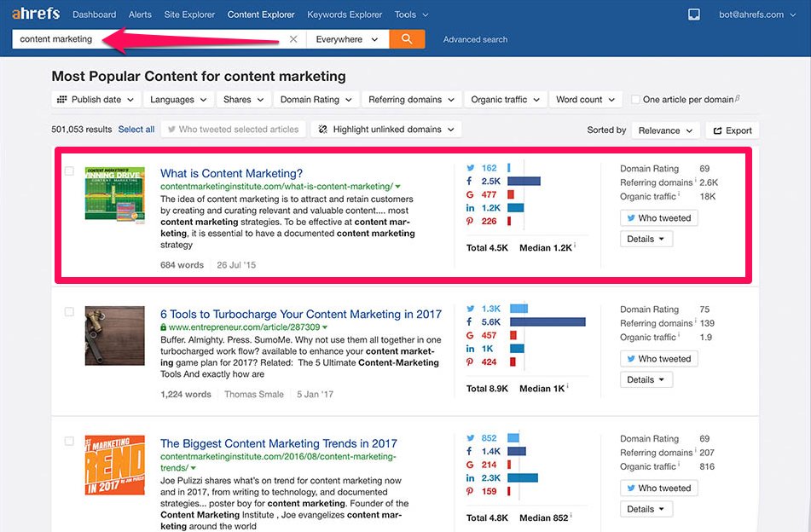This screenshot has width=811, height=532.
Task: Click Facebook icon beside 2.5K shares
Action: (x=469, y=181)
